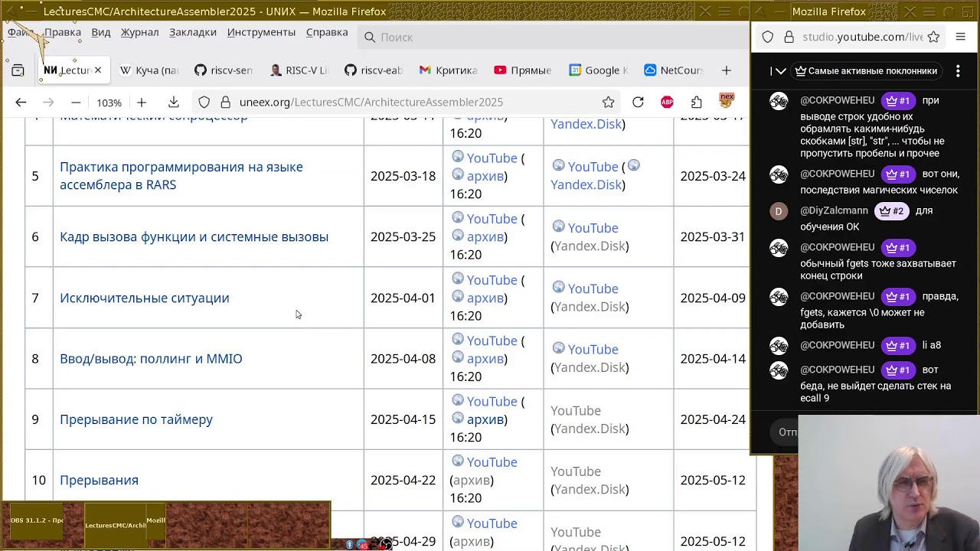Open the Вид menu
Image resolution: width=980 pixels, height=551 pixels.
point(101,32)
